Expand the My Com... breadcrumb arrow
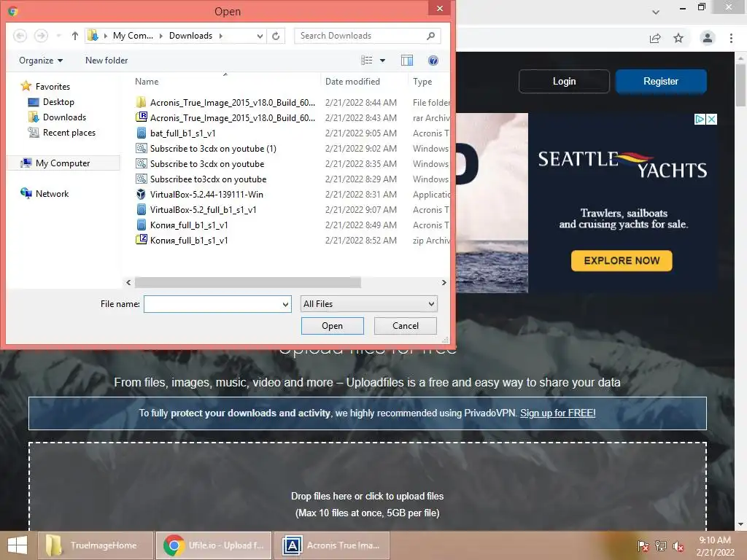The height and width of the screenshot is (560, 747). (x=161, y=36)
